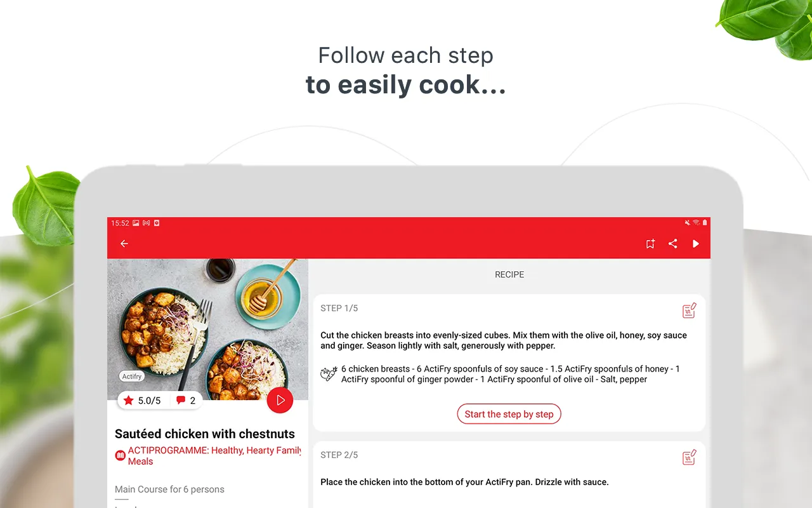
Task: Tap the play icon in the red toolbar
Action: (696, 244)
